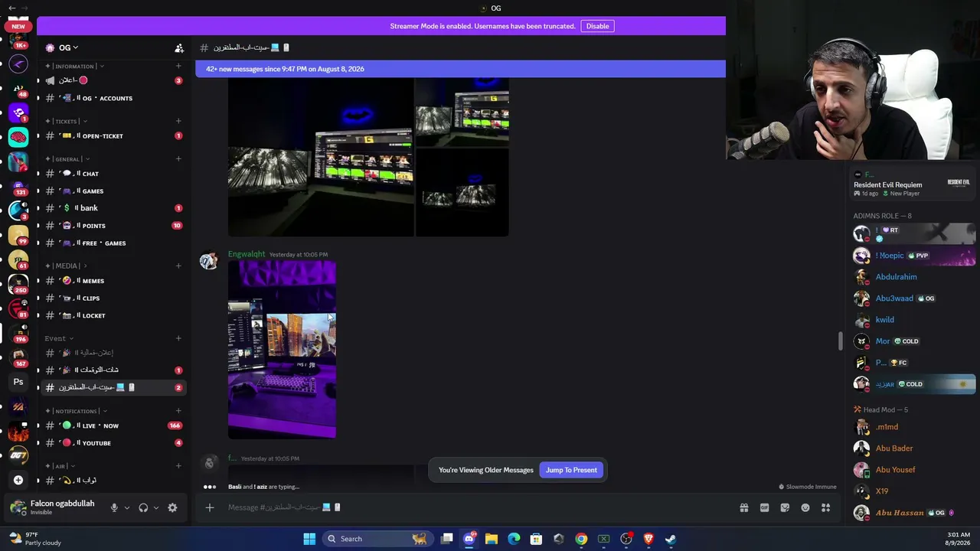The height and width of the screenshot is (551, 980).
Task: Open the OPEN-TICKET channel
Action: 113,136
